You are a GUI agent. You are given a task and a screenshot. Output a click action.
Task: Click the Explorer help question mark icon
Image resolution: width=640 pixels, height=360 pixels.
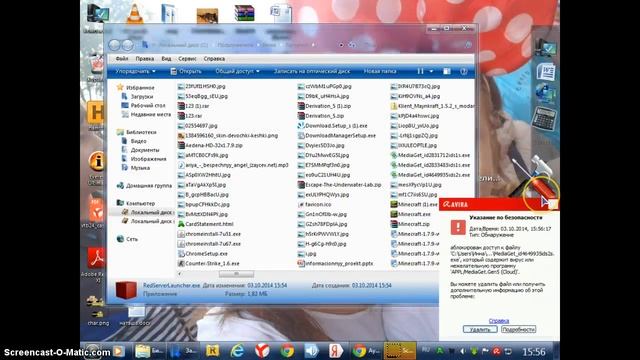tap(464, 71)
